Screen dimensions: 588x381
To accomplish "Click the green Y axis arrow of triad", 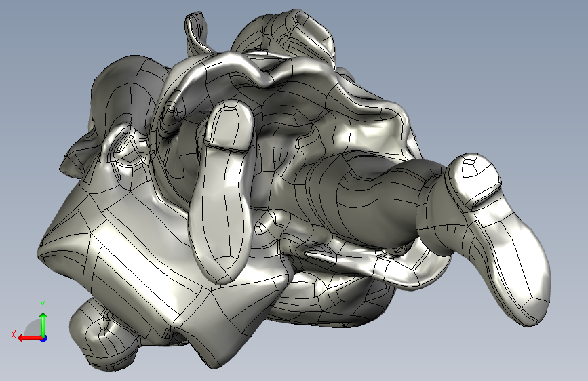I will [43, 324].
